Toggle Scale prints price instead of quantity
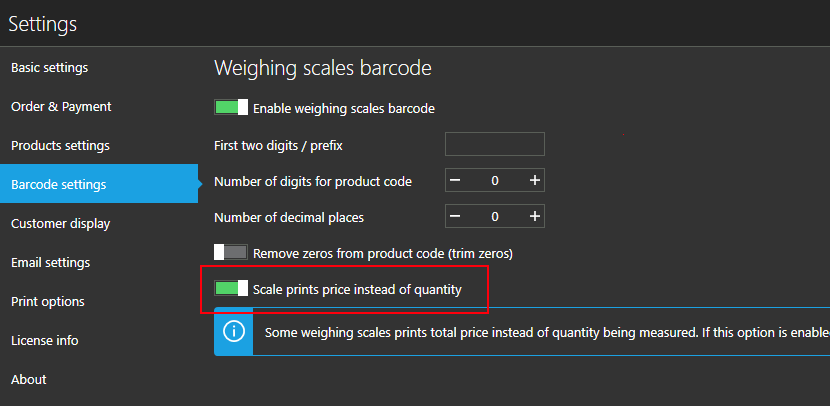The height and width of the screenshot is (406, 830). pos(231,289)
